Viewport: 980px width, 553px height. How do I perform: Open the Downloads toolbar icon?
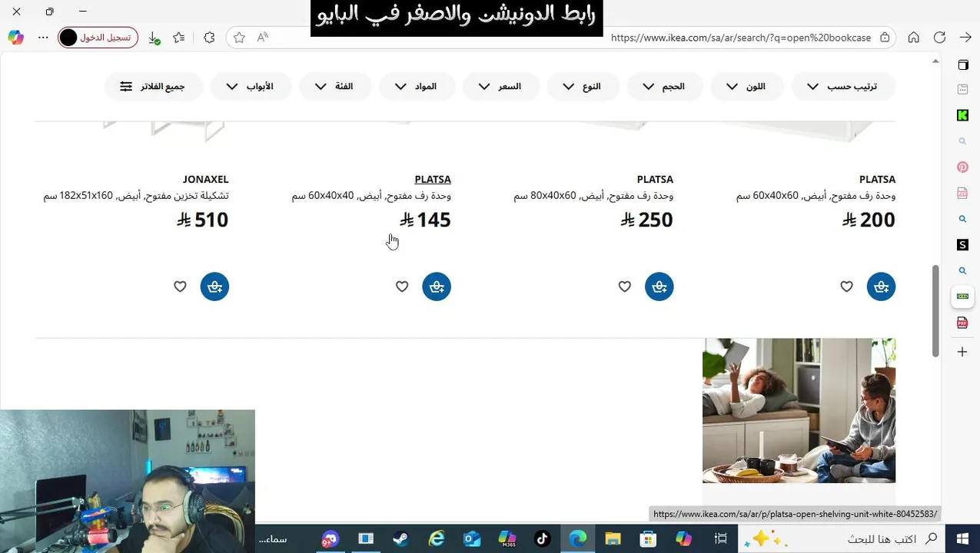click(x=153, y=37)
